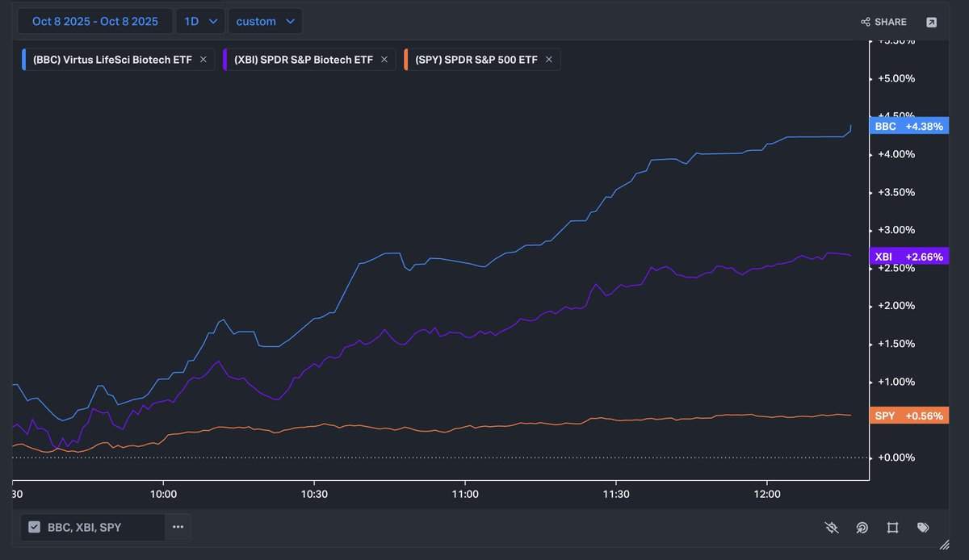969x560 pixels.
Task: Click the +0.00% y-axis label
Action: [897, 458]
